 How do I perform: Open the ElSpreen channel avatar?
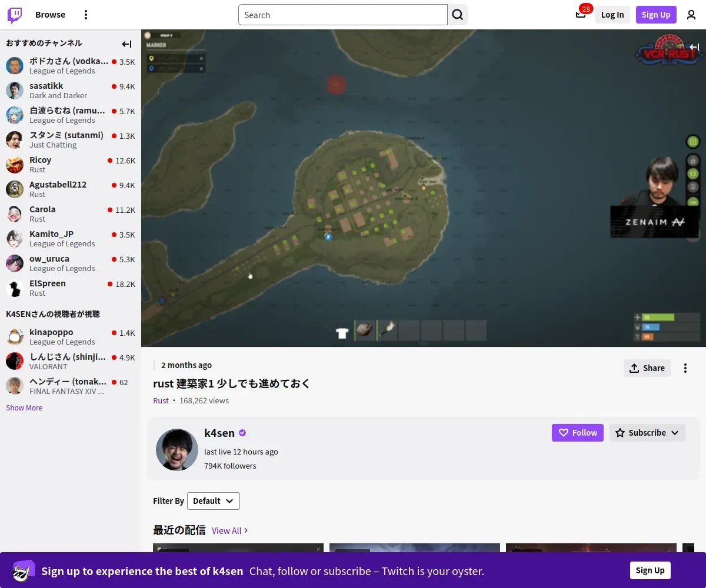coord(15,288)
